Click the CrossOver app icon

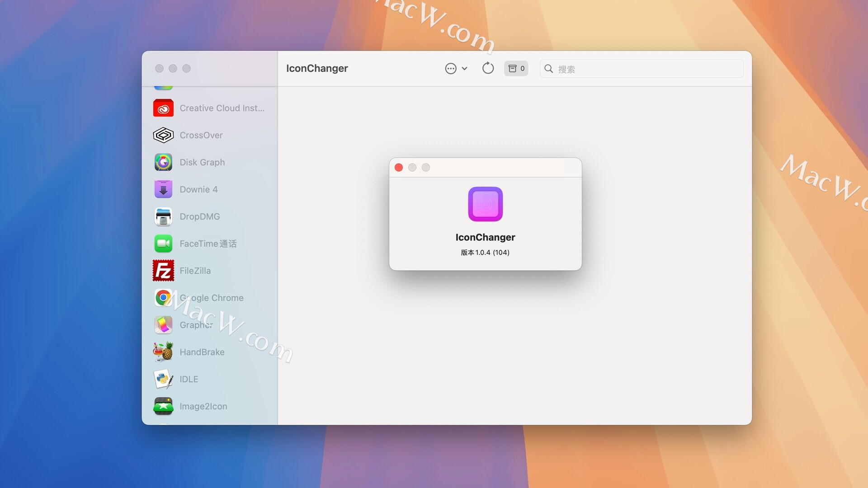point(163,135)
